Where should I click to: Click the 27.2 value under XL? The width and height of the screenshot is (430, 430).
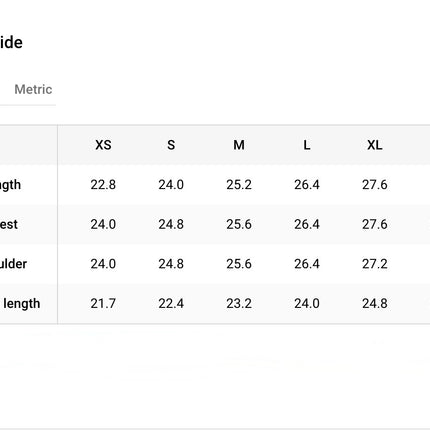point(375,264)
